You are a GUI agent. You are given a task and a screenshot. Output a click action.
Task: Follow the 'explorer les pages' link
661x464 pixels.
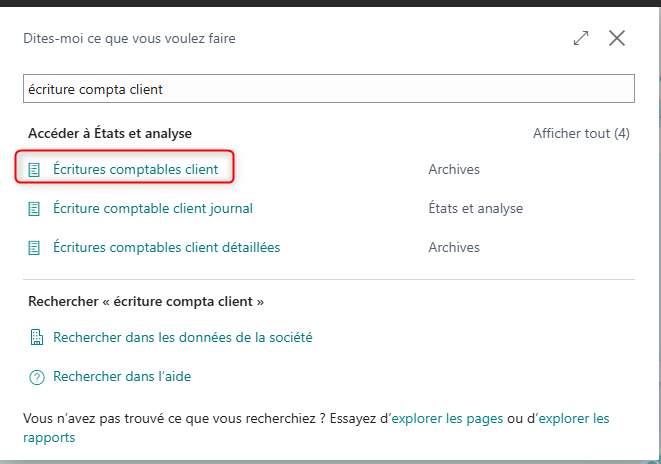(x=447, y=418)
